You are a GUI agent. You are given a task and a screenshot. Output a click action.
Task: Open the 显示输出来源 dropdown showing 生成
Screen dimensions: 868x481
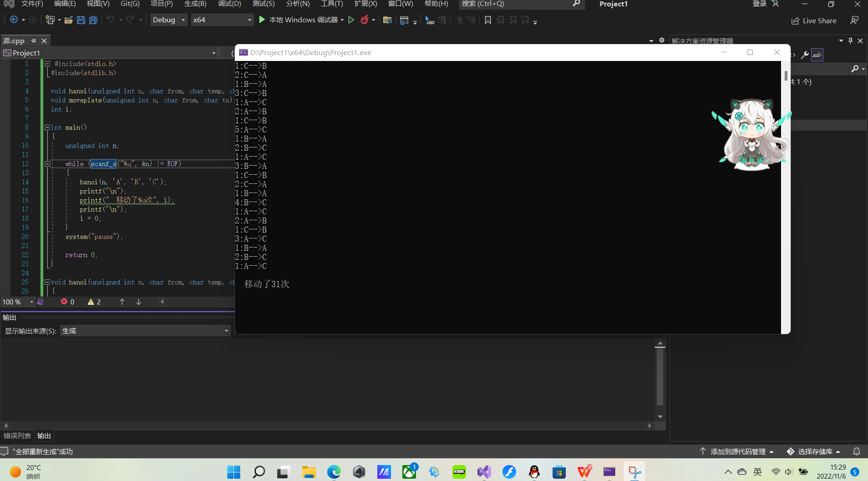[x=145, y=331]
